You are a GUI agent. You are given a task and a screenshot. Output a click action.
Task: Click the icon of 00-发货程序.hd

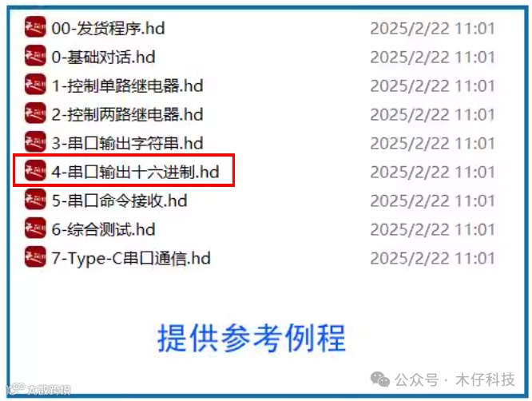(35, 26)
